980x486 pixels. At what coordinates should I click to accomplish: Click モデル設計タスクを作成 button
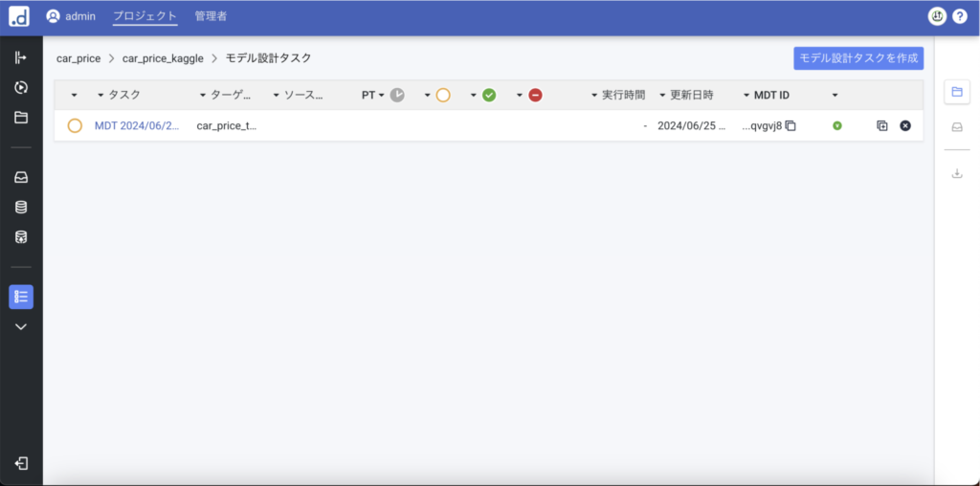click(x=858, y=58)
